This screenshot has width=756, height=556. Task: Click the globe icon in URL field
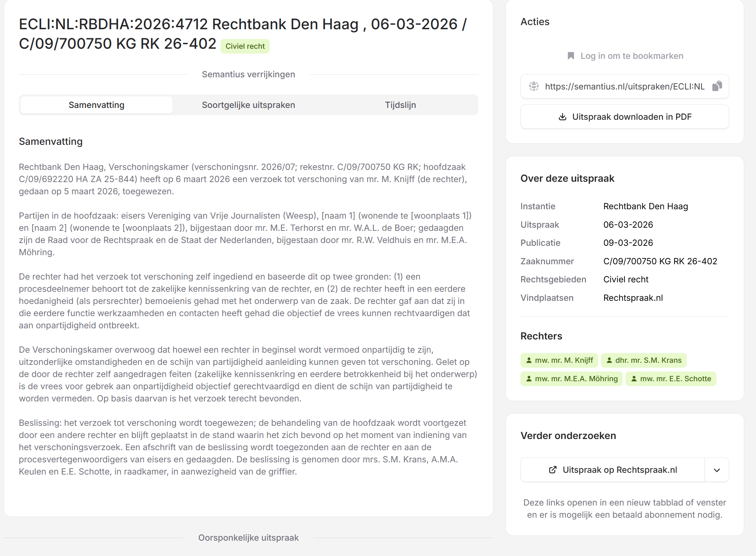pos(534,86)
